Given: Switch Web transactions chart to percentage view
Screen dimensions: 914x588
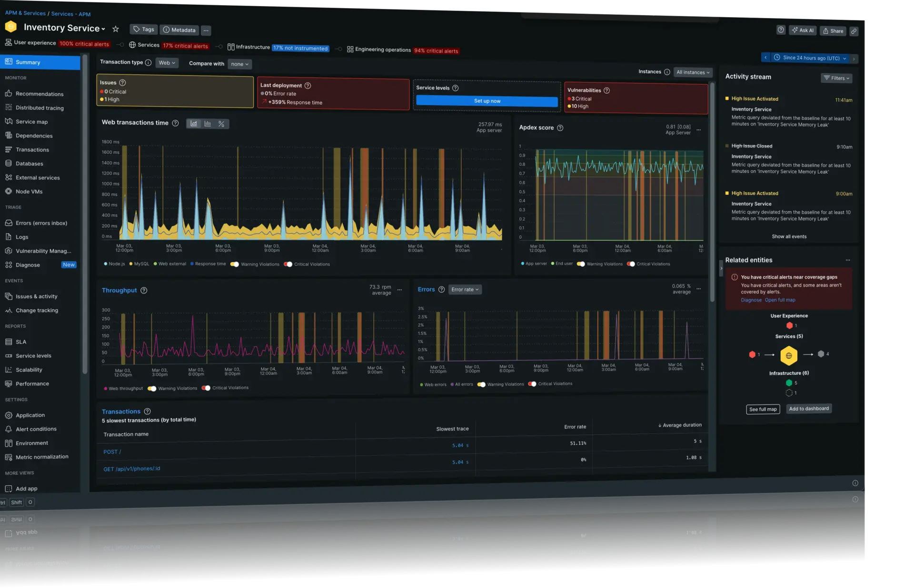Looking at the screenshot, I should point(221,123).
